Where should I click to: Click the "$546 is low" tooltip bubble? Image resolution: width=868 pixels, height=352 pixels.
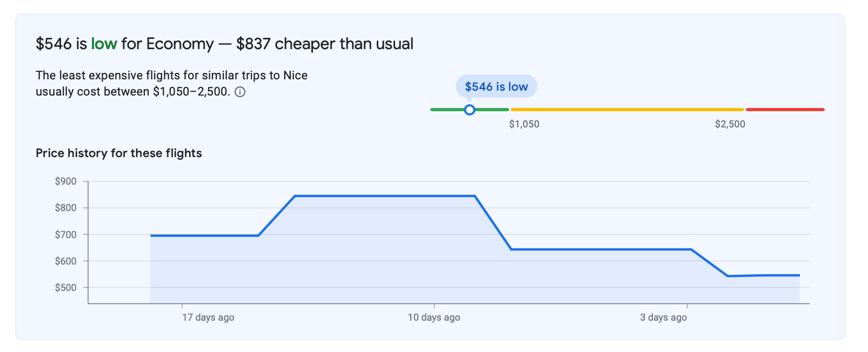coord(496,86)
